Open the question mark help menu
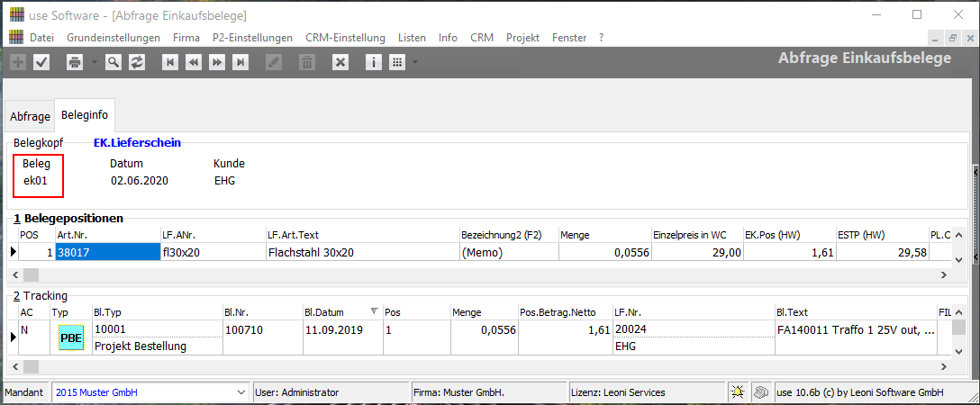 pos(602,38)
